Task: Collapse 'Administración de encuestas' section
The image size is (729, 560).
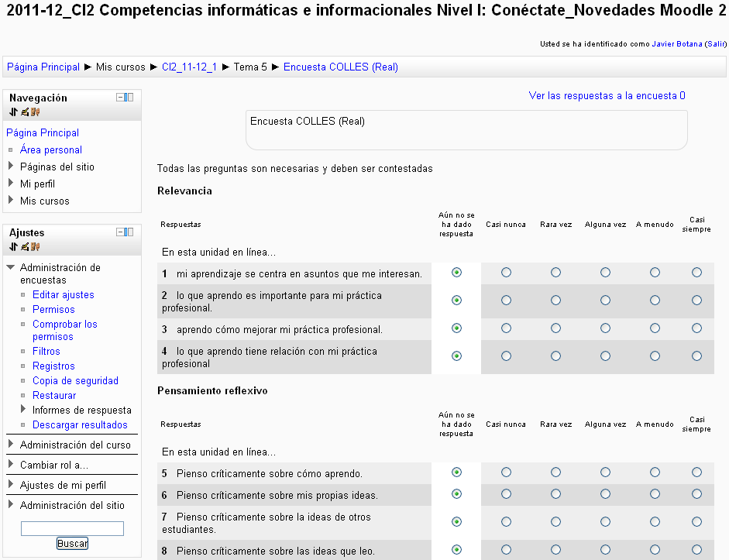Action: click(x=11, y=267)
